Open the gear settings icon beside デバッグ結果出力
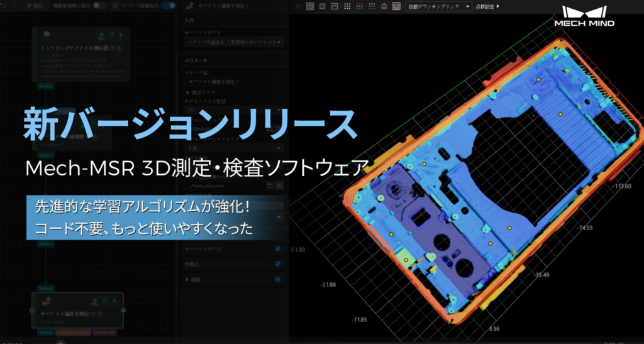 coord(116,6)
